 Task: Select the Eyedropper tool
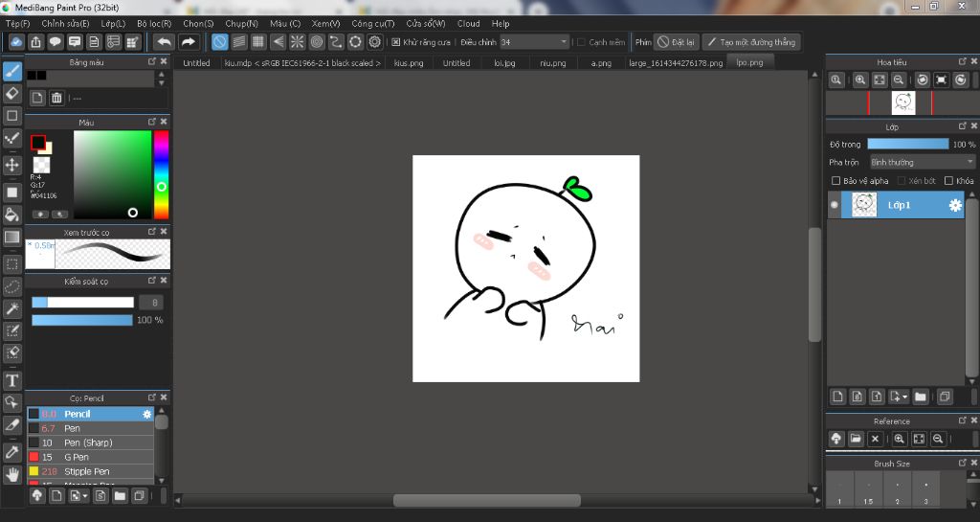pos(11,452)
